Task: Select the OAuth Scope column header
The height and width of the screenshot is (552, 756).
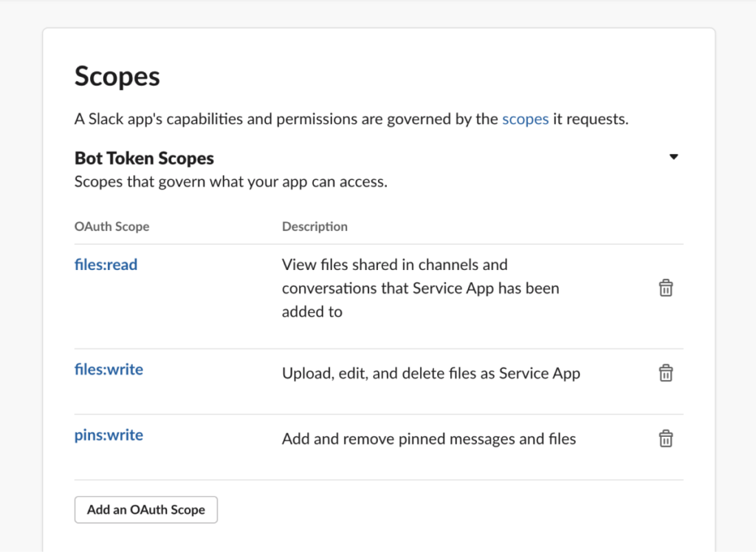Action: [x=111, y=227]
